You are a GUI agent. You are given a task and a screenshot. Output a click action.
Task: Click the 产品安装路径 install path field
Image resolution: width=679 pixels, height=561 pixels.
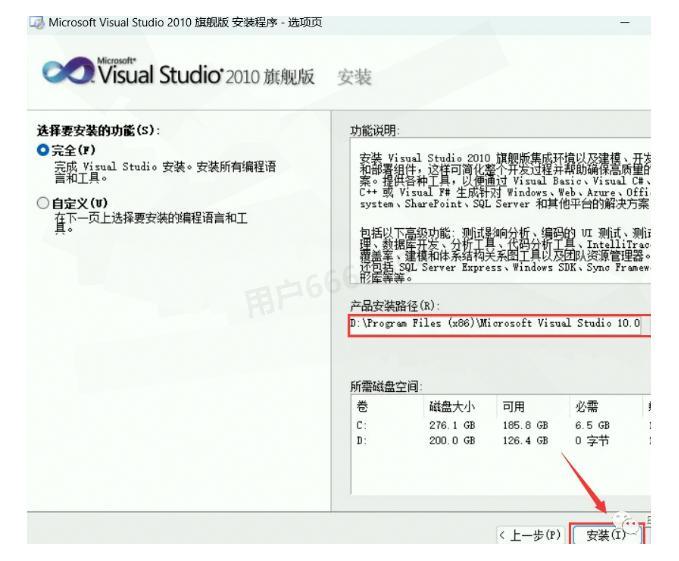490,324
